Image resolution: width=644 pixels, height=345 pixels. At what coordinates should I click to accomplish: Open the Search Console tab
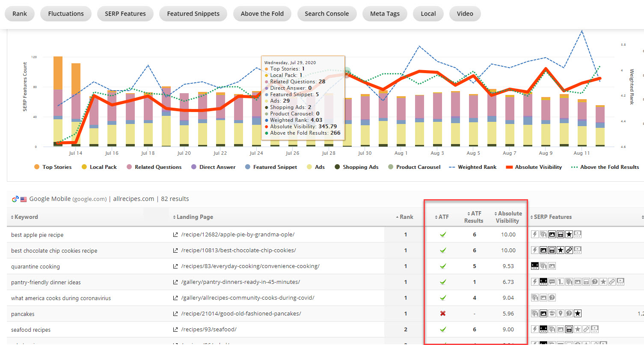click(326, 14)
